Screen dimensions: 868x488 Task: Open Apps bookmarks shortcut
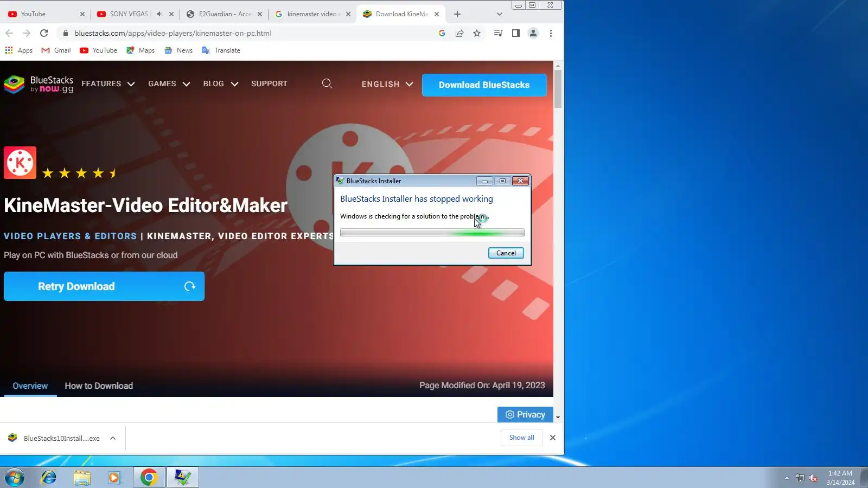point(19,50)
